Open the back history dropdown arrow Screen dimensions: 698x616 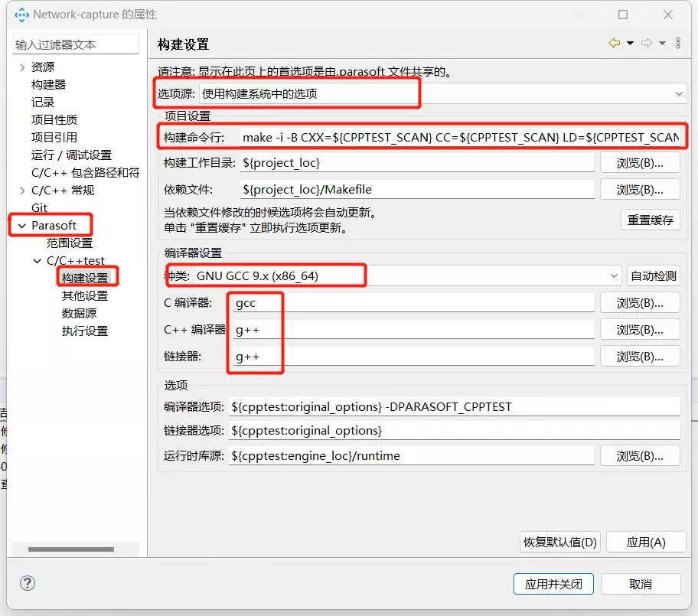pyautogui.click(x=631, y=43)
